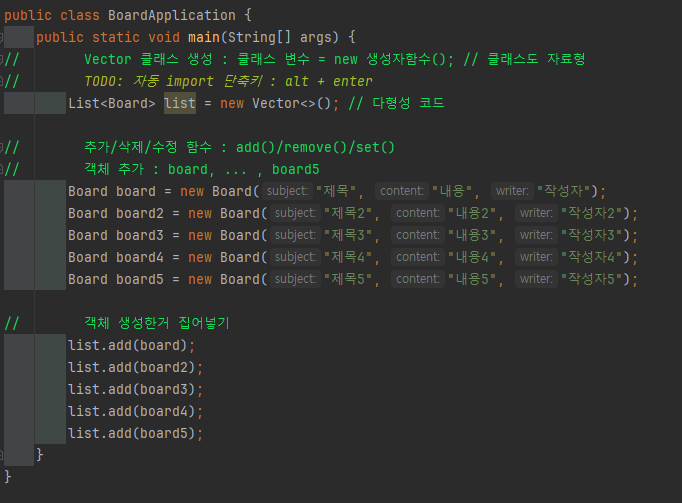Click writer: hint on board5 line
This screenshot has height=503, width=682.
(x=536, y=279)
